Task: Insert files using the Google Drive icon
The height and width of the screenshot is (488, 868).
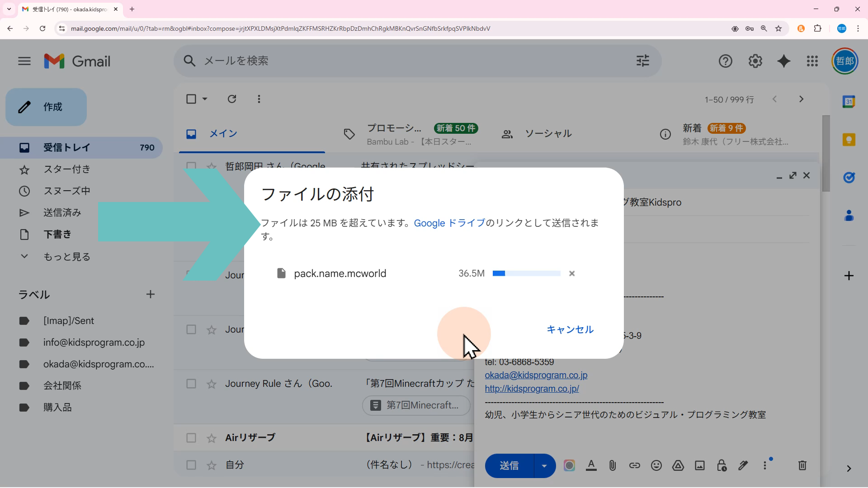Action: coord(678,465)
